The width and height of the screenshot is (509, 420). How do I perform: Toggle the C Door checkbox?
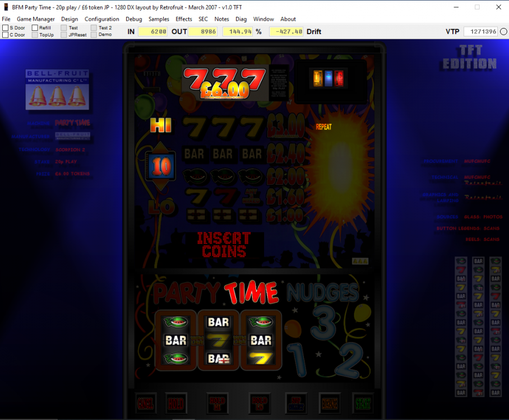pyautogui.click(x=6, y=35)
